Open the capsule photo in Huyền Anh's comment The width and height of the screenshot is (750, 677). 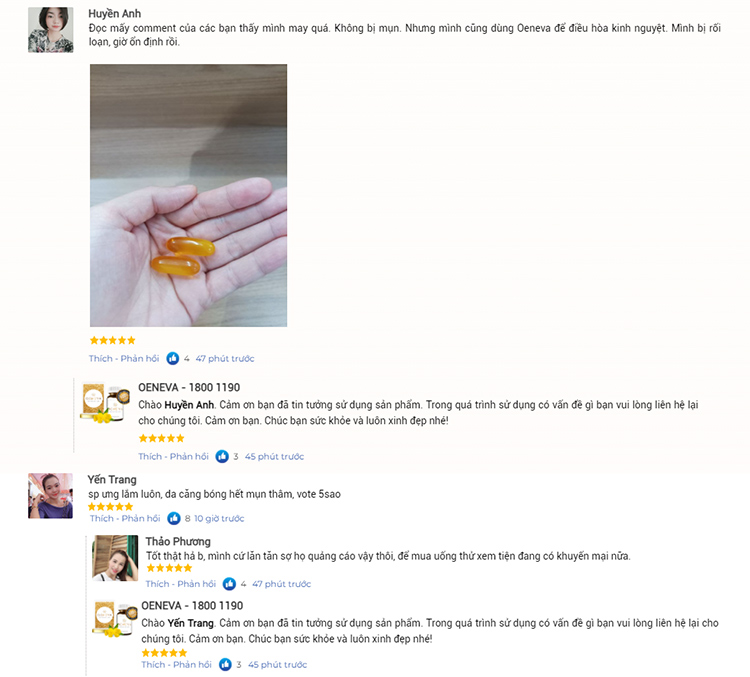pos(188,195)
